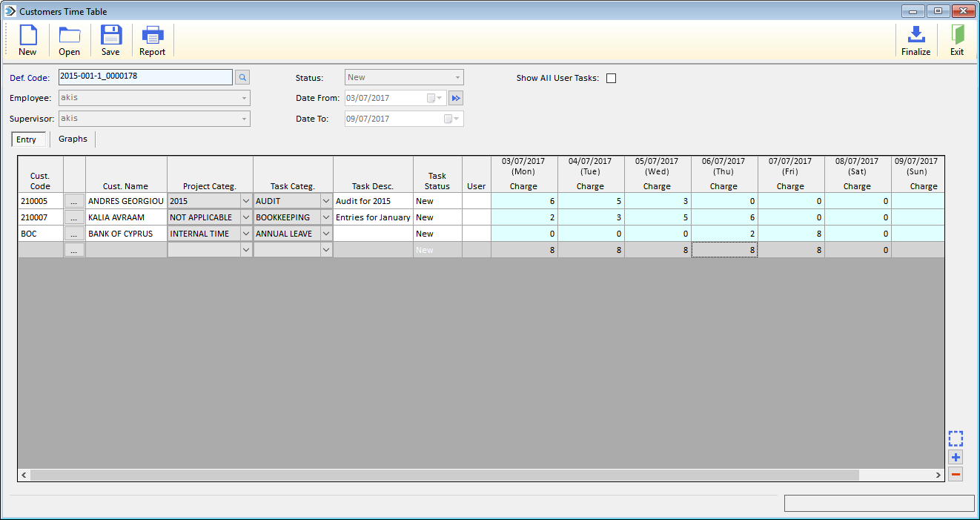
Task: Save the current time table
Action: pos(110,39)
